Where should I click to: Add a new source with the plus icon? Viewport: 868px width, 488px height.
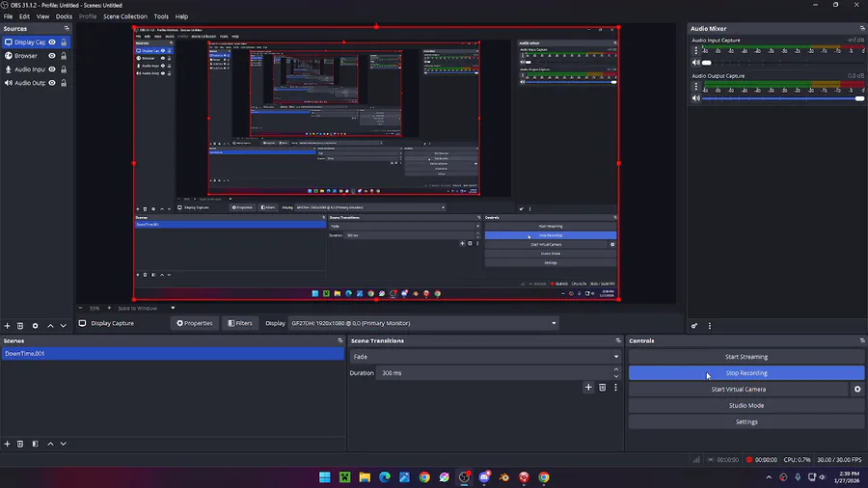pos(7,326)
